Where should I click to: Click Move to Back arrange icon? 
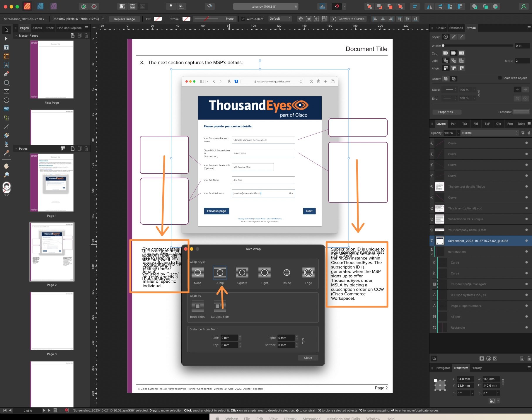(369, 6)
